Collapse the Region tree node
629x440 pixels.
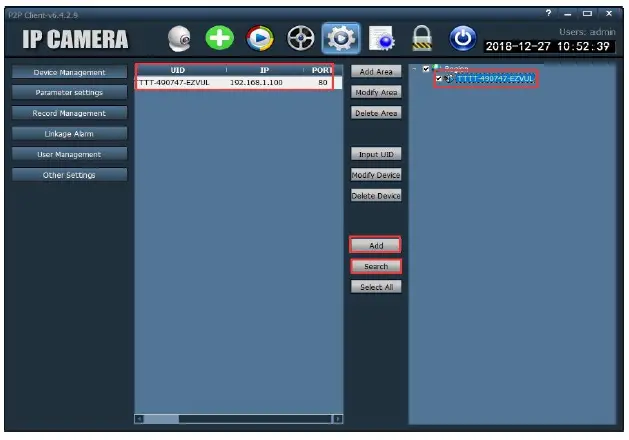(414, 69)
